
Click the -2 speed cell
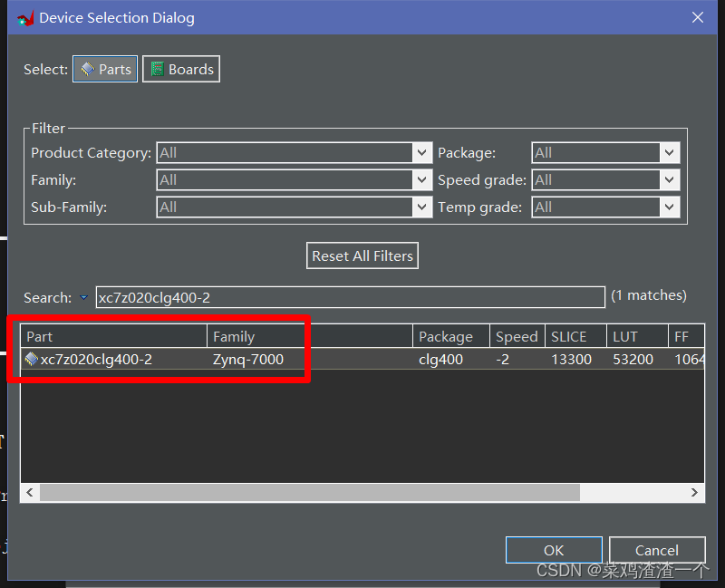pyautogui.click(x=503, y=359)
